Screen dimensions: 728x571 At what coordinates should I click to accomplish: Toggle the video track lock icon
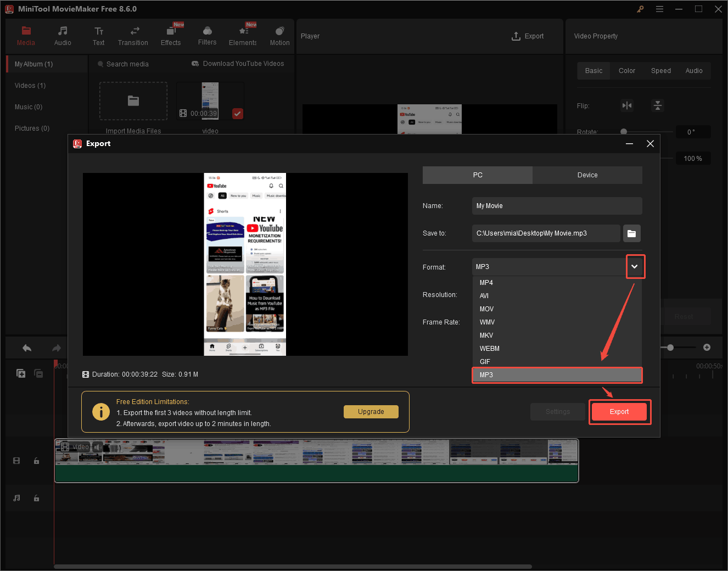tap(36, 461)
